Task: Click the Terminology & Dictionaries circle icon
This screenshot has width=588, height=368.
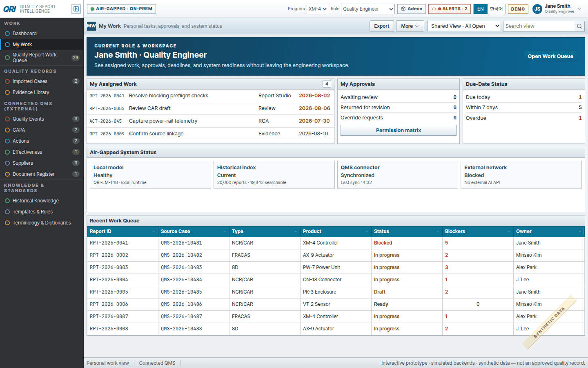Action: pyautogui.click(x=7, y=223)
